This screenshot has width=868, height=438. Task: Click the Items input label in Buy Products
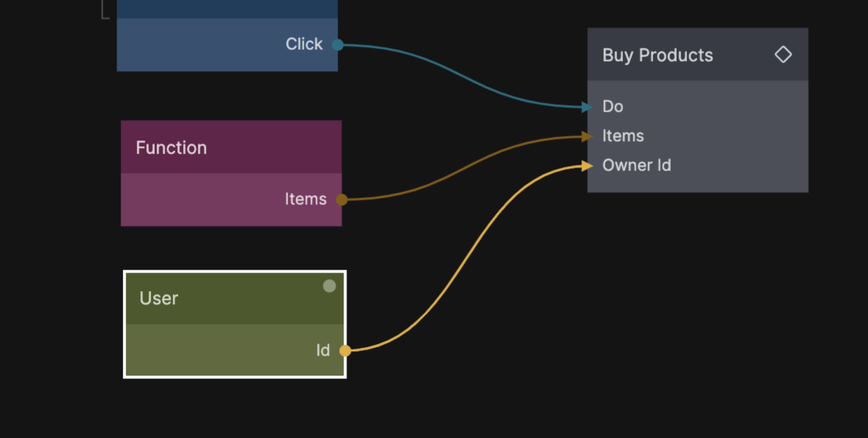tap(623, 136)
